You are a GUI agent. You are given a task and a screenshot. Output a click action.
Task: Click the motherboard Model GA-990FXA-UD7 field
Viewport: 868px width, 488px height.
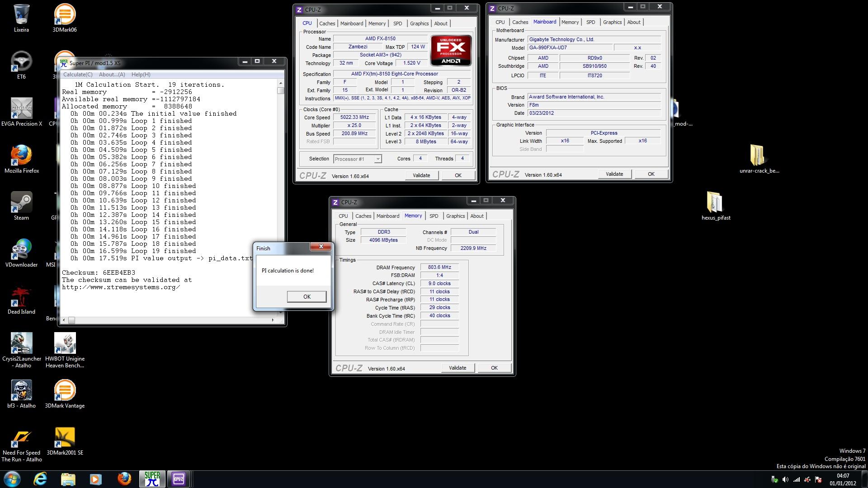[x=570, y=48]
